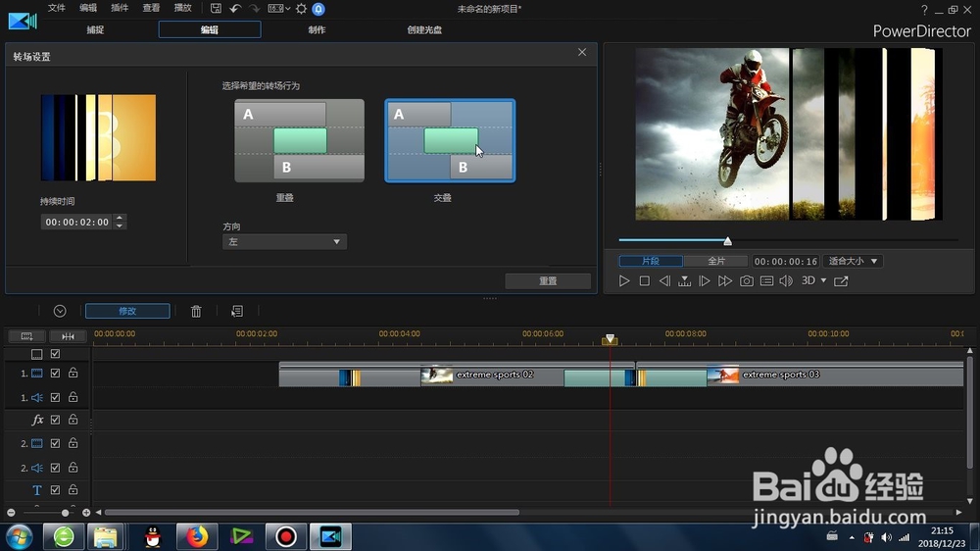The image size is (980, 551).
Task: Click the undo arrow icon
Action: 235,9
